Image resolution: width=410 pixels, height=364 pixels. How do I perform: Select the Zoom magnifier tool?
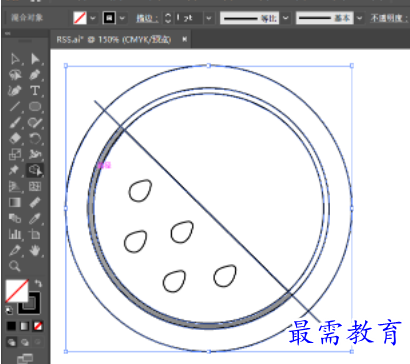[15, 266]
